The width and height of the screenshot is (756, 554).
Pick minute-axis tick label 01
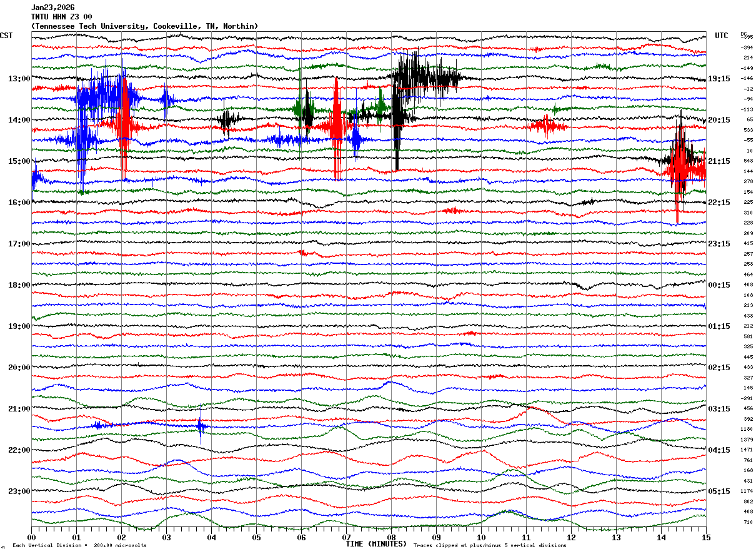tap(76, 537)
